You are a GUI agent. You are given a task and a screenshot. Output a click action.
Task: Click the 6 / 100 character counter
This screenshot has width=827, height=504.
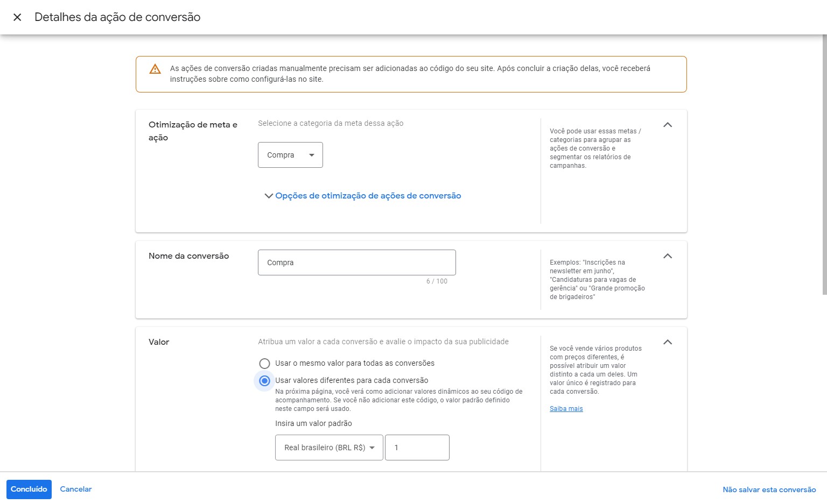click(437, 281)
